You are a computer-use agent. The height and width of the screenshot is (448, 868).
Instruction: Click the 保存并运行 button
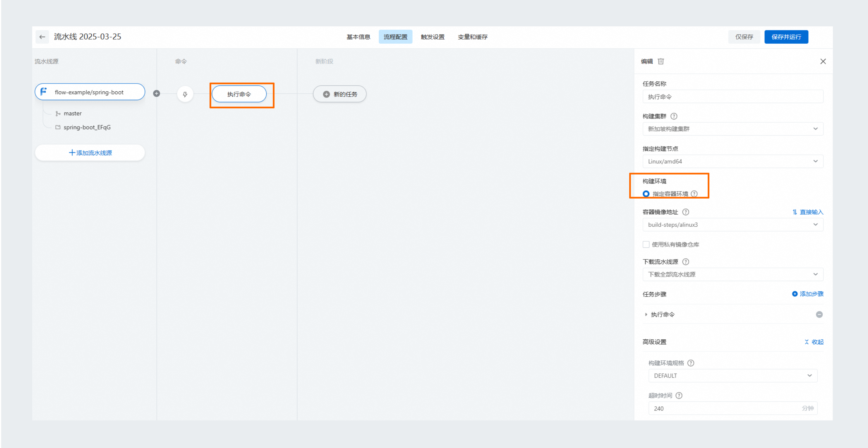pyautogui.click(x=786, y=37)
